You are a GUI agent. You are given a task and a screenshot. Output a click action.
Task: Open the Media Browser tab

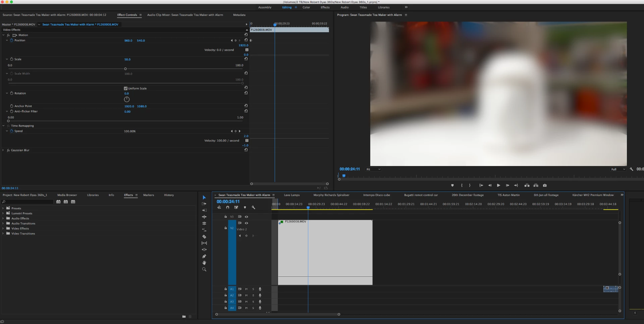67,195
